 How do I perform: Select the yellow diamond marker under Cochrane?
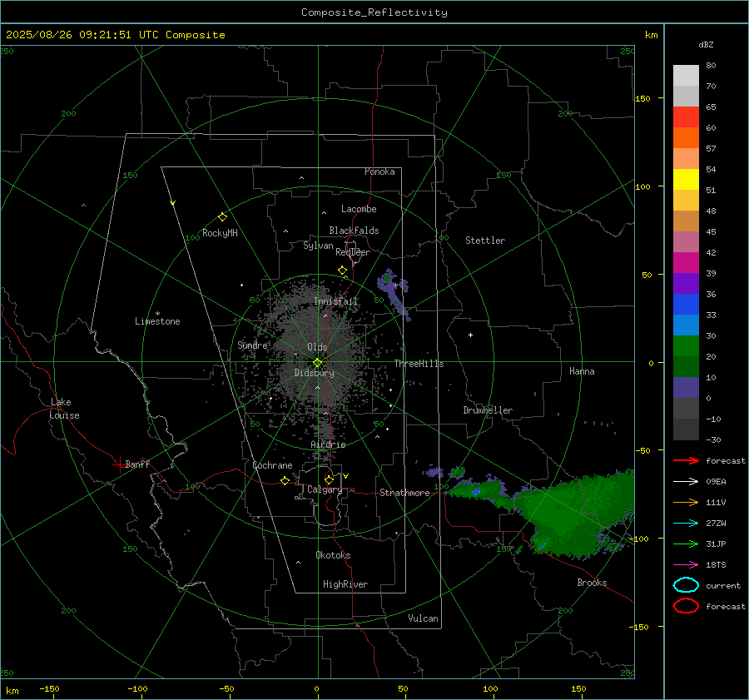pyautogui.click(x=285, y=480)
